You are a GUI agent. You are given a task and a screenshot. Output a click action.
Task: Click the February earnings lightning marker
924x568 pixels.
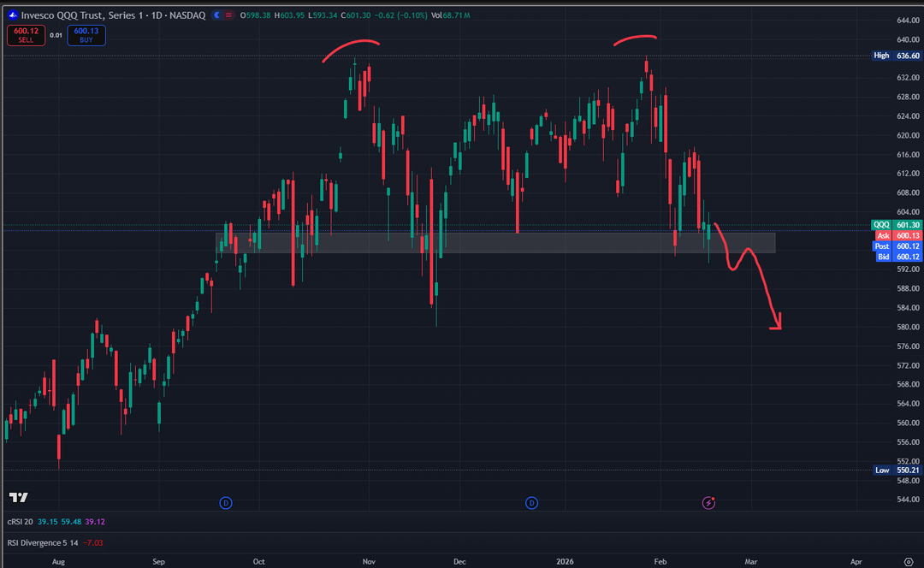(x=708, y=502)
